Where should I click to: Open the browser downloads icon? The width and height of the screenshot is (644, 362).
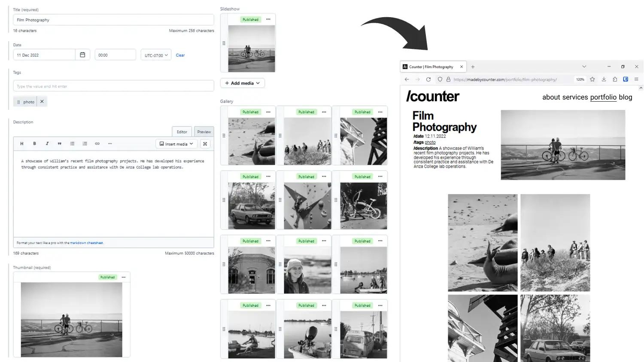(604, 79)
